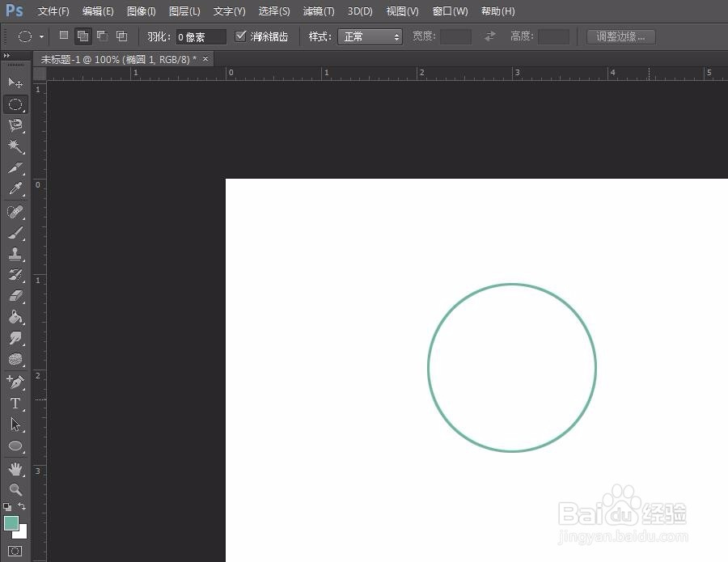Screen dimensions: 728x562
Task: Open the 滤镜(T) menu
Action: (319, 11)
